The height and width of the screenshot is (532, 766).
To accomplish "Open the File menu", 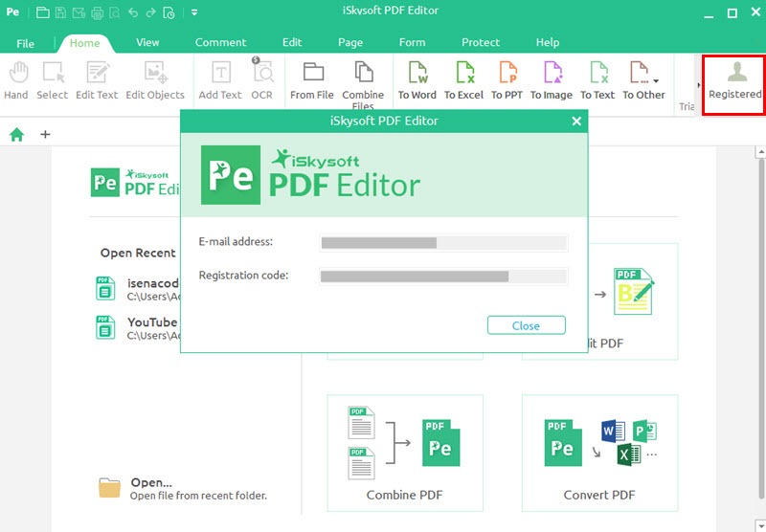I will coord(26,43).
